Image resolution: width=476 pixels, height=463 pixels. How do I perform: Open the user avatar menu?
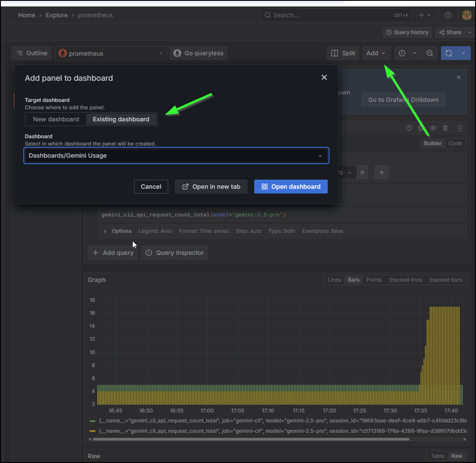466,15
